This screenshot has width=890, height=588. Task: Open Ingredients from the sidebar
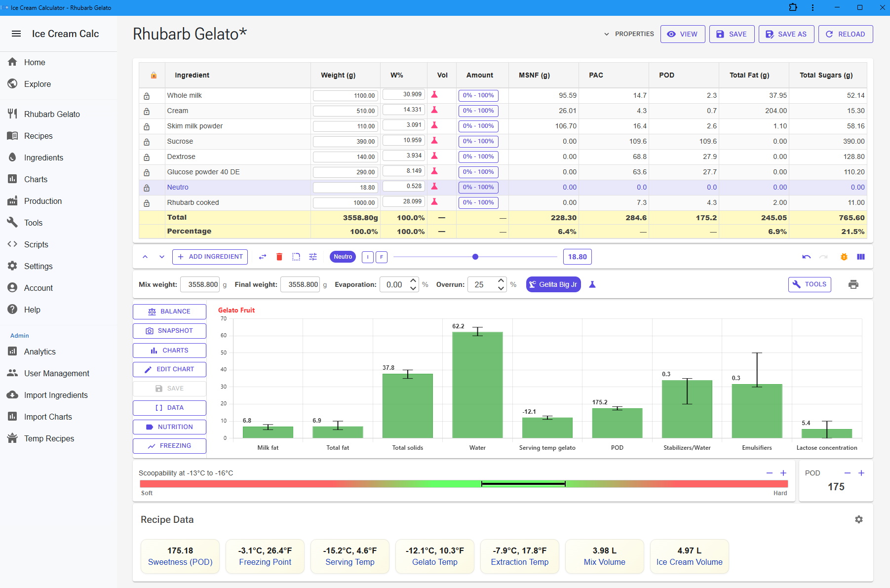[x=43, y=157]
